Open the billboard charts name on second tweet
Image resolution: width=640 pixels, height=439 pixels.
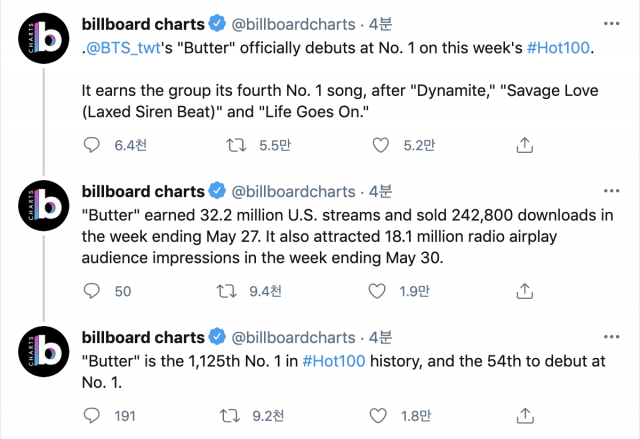142,191
